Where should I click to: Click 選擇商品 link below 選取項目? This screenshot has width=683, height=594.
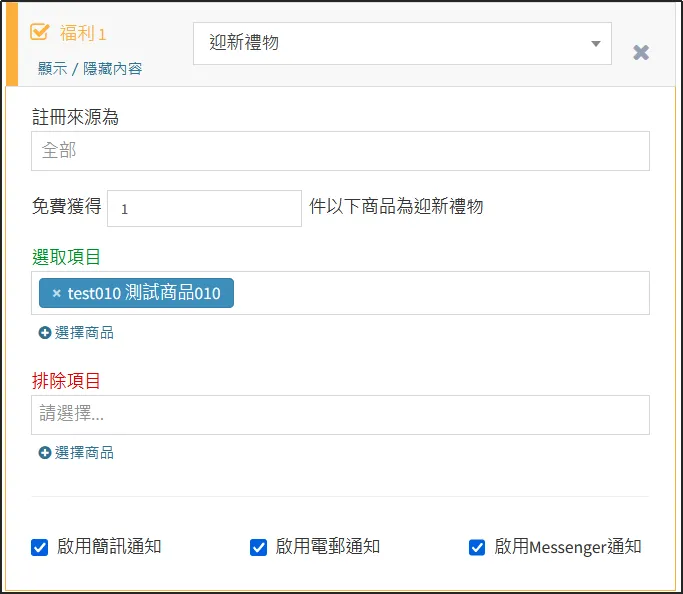(84, 333)
